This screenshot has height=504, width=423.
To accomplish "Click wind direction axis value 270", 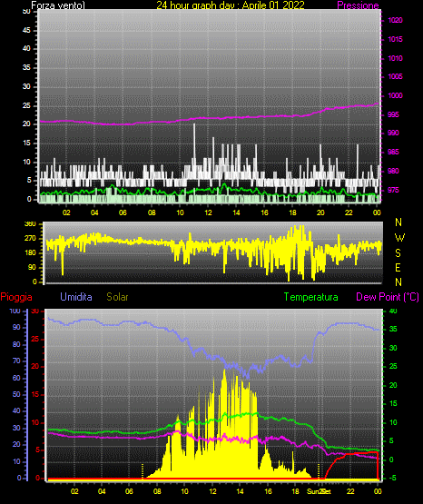I will point(31,239).
